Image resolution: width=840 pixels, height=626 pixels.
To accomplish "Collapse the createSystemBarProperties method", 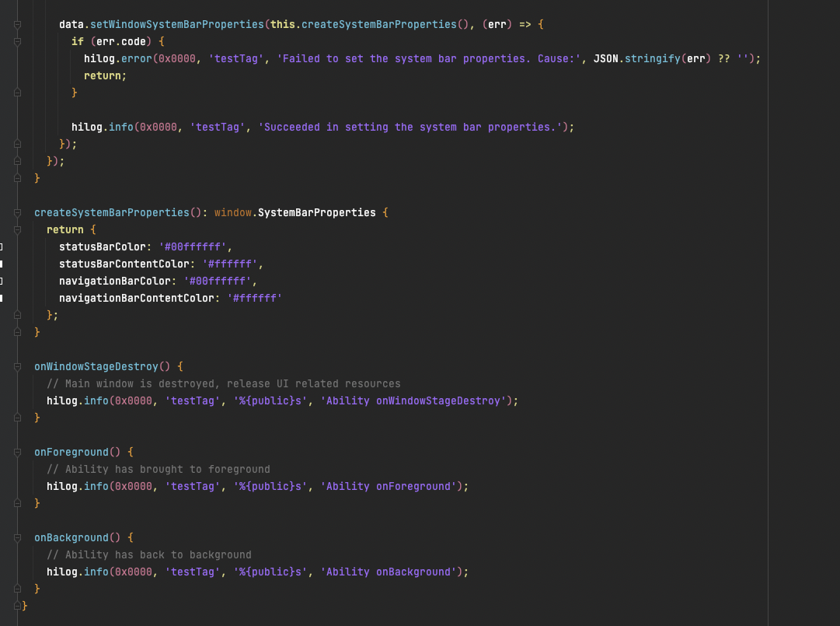I will click(x=17, y=212).
